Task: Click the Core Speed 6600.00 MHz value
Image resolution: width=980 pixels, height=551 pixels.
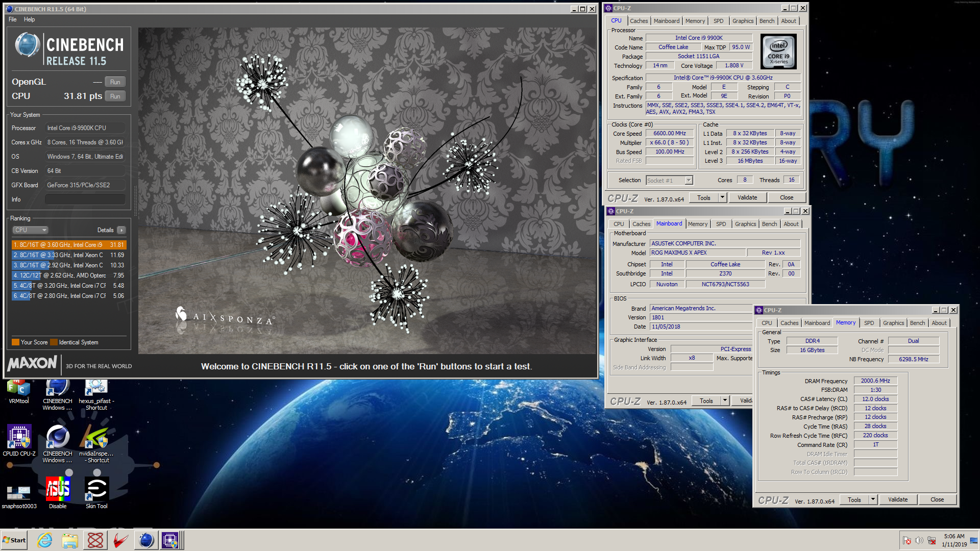Action: (x=670, y=134)
